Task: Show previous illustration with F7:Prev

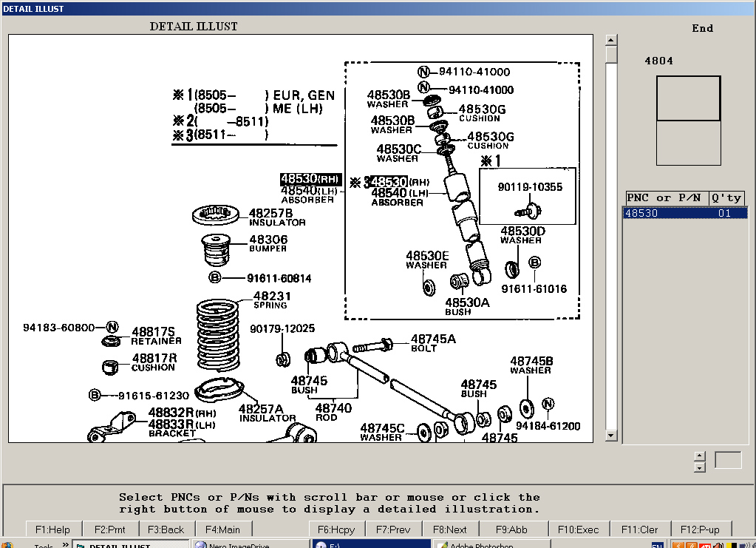Action: (x=393, y=529)
